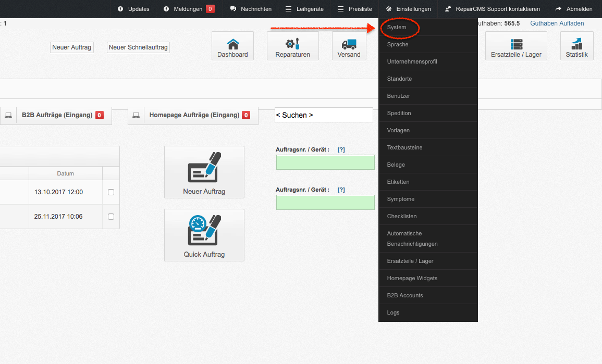Click the Updates info icon
This screenshot has width=602, height=364.
[x=120, y=9]
